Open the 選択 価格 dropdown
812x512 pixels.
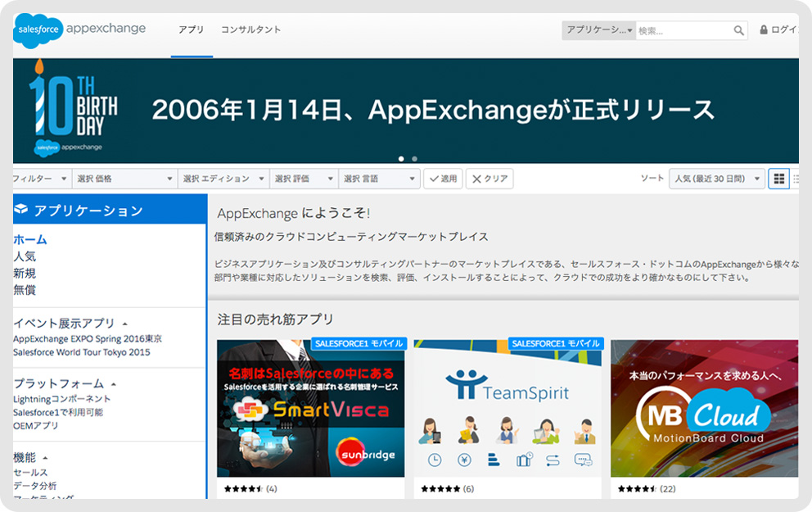coord(124,179)
